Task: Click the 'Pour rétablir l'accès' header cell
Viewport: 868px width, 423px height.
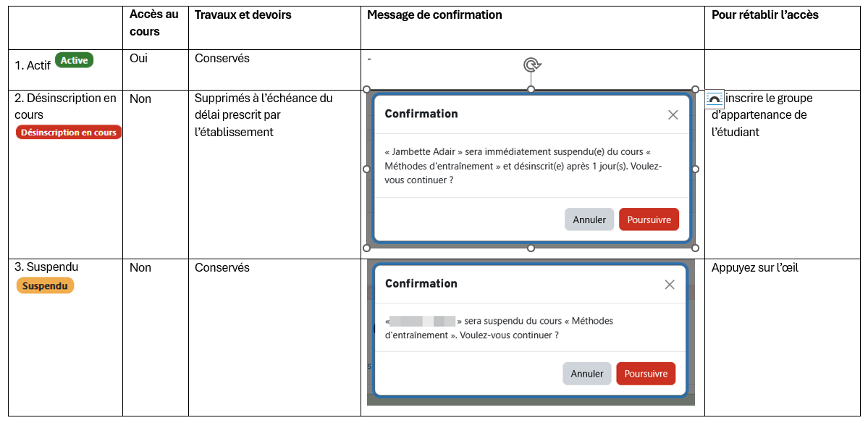Action: pyautogui.click(x=764, y=15)
